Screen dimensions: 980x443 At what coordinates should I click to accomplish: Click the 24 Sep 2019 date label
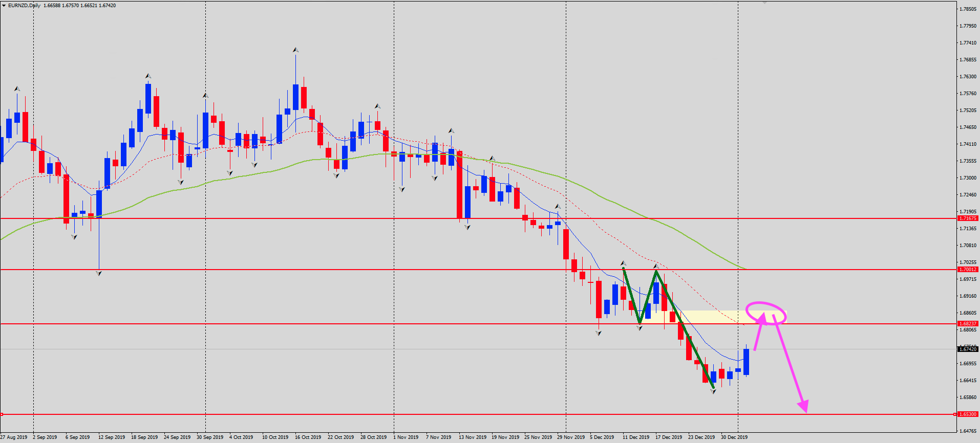[177, 437]
